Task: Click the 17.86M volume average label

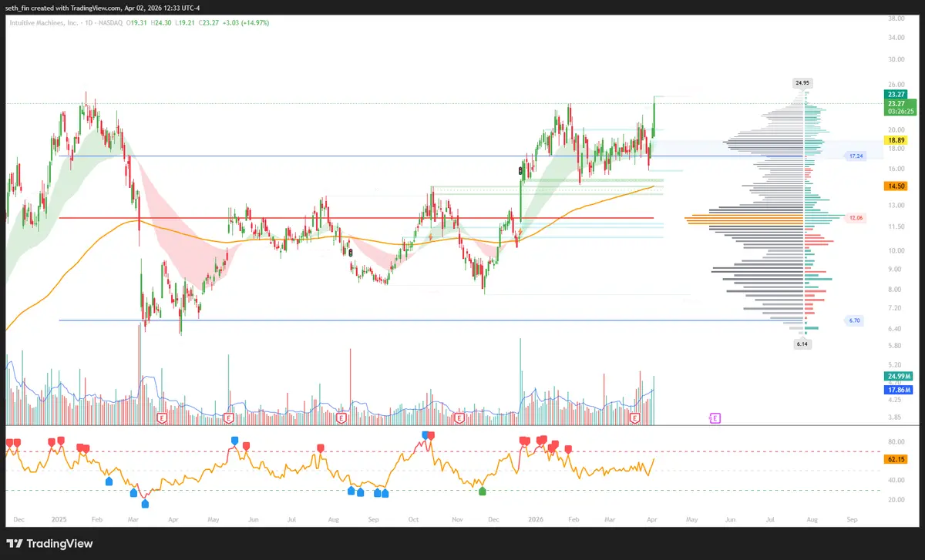Action: tap(900, 390)
